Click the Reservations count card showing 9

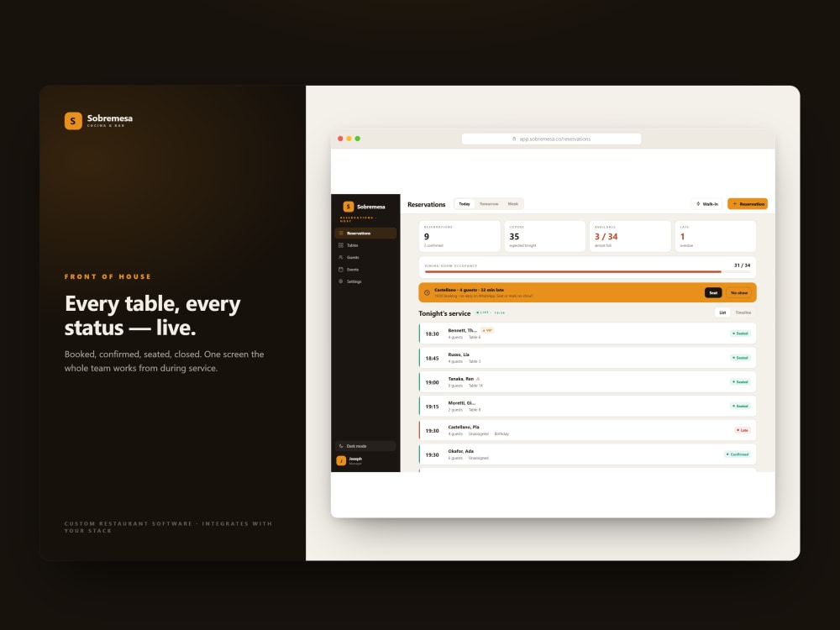tap(459, 236)
